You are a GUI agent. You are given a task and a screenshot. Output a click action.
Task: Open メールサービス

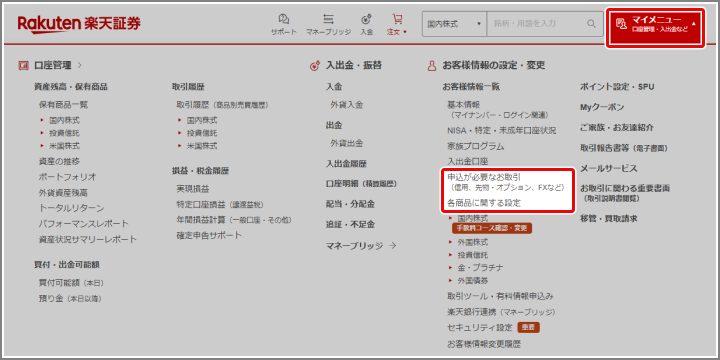608,169
